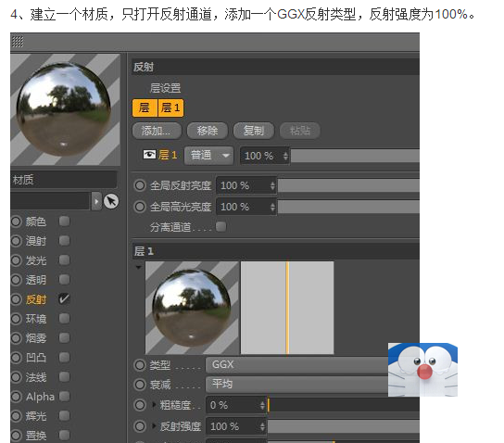Screen dimensions: 504x443
Task: Toggle the 层1 eye visibility icon
Action: (149, 155)
